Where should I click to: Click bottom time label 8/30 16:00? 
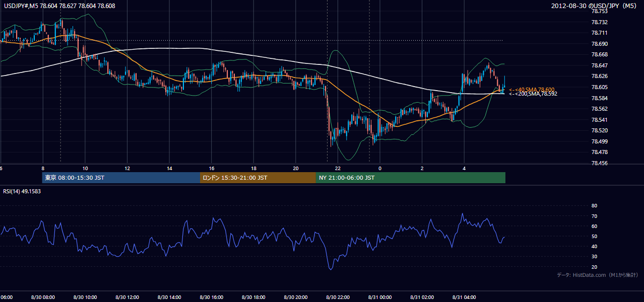(x=211, y=297)
